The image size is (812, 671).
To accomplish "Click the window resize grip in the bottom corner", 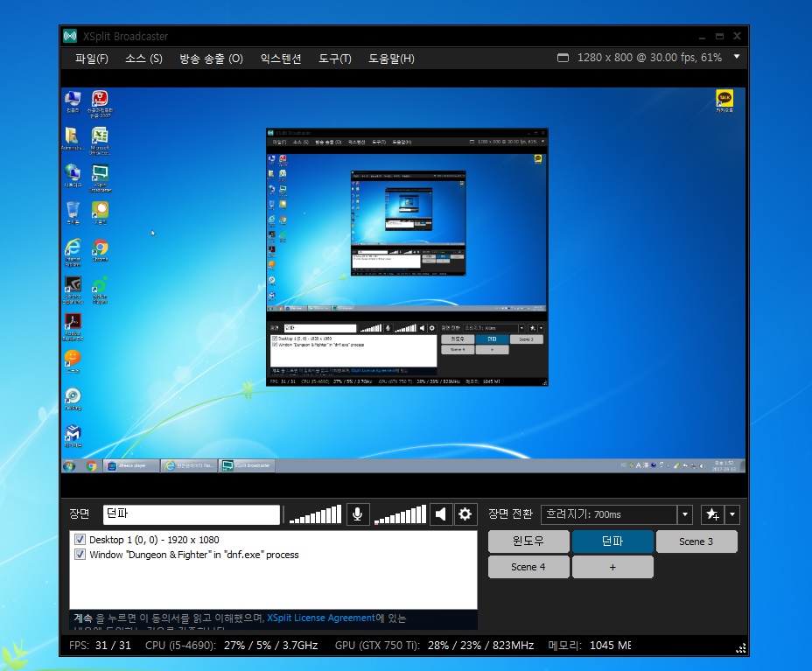I will [x=741, y=648].
